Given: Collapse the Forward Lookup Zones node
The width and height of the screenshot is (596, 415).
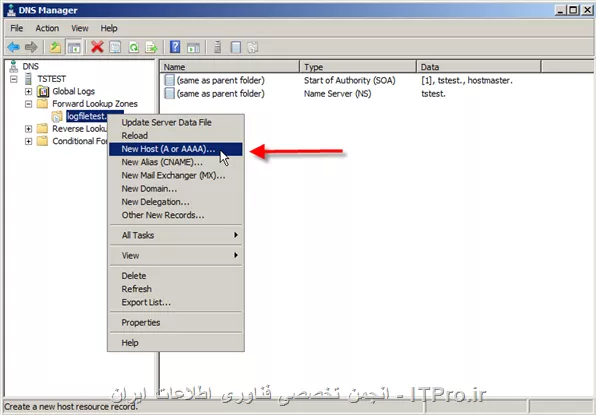Looking at the screenshot, I should [29, 104].
